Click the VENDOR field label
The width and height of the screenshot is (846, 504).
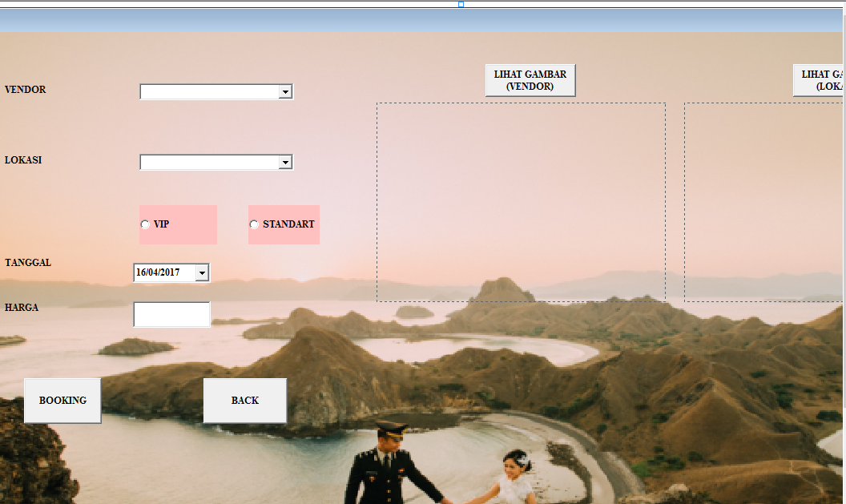coord(25,90)
